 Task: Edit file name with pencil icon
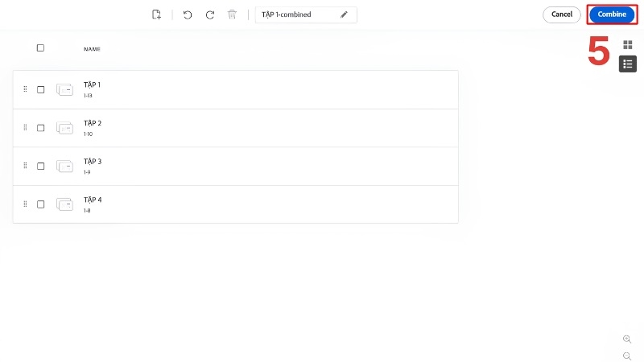point(344,14)
